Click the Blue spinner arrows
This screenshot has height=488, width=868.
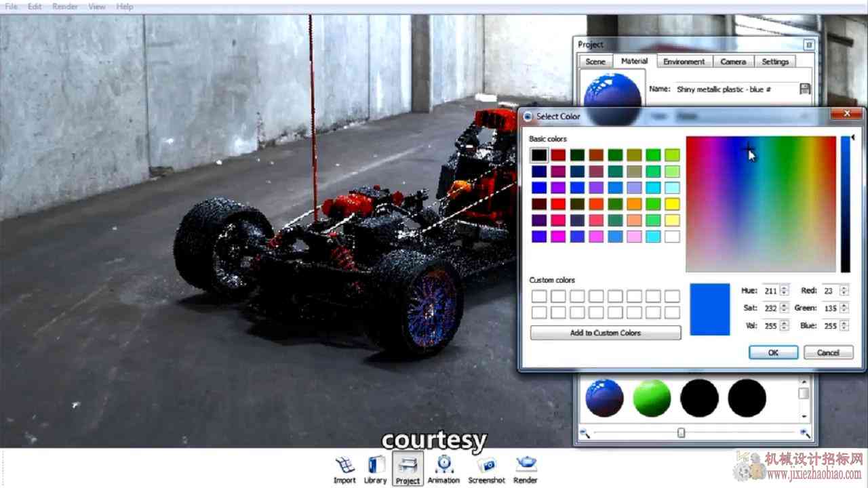coord(844,326)
